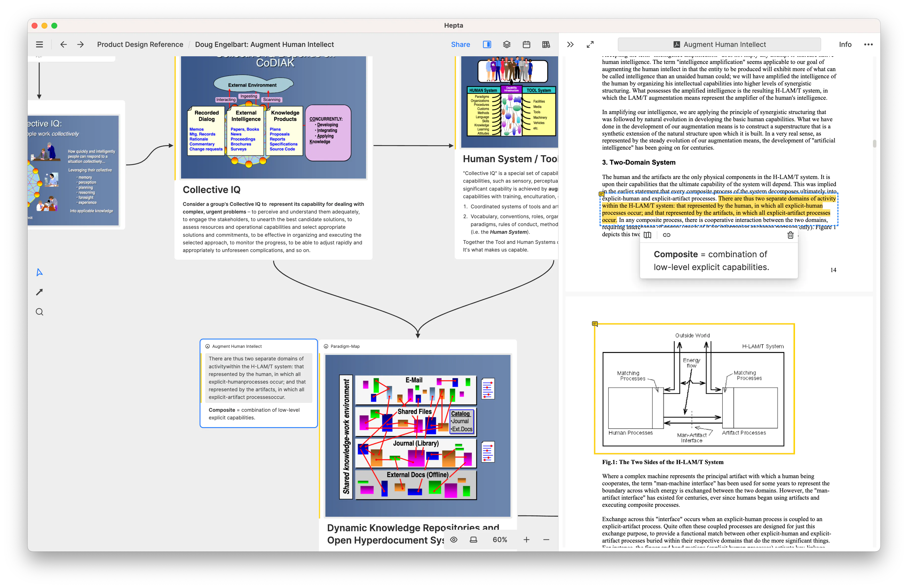Collapse the PDF panel with the double-chevron icon

570,44
